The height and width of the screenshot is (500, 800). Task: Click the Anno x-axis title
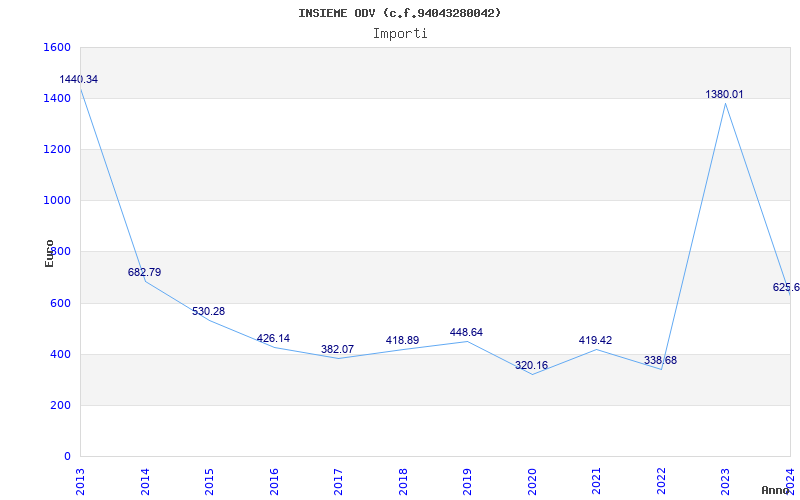[x=776, y=490]
